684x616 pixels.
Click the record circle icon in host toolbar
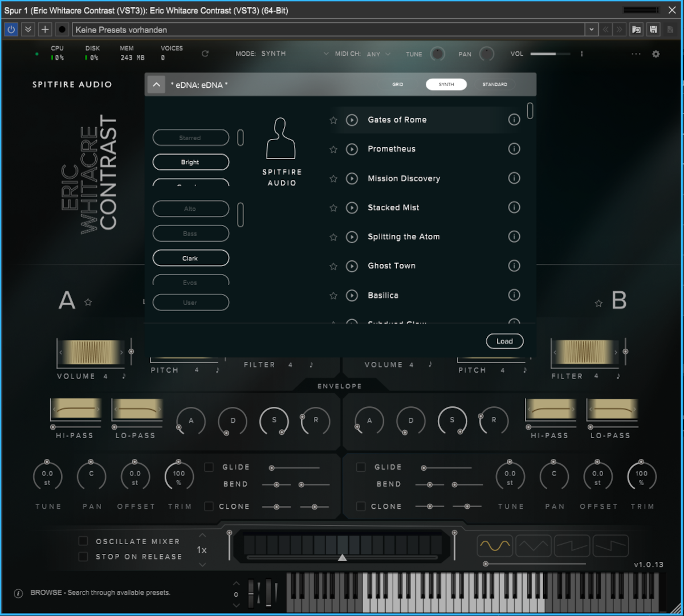(62, 30)
